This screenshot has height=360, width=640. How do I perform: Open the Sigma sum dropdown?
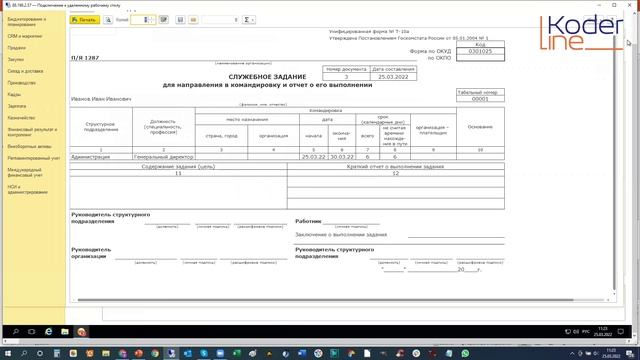click(x=249, y=20)
